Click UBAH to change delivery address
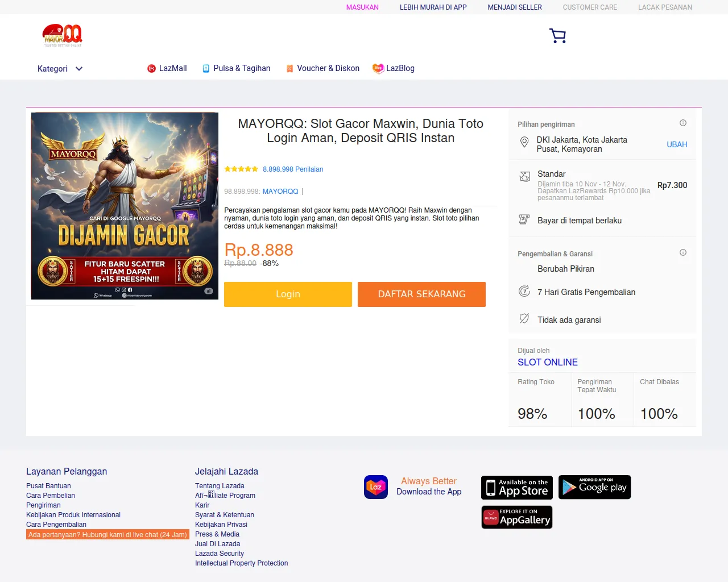This screenshot has width=728, height=582. (677, 144)
